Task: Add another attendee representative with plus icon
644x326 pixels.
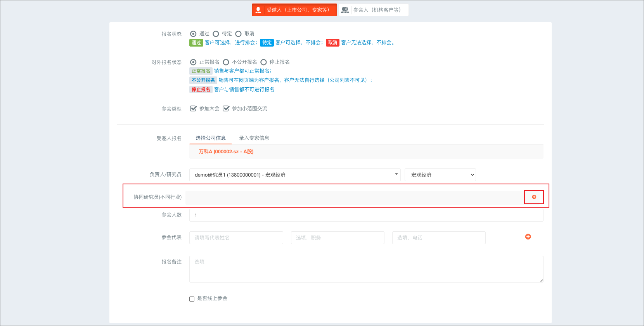Action: click(528, 237)
